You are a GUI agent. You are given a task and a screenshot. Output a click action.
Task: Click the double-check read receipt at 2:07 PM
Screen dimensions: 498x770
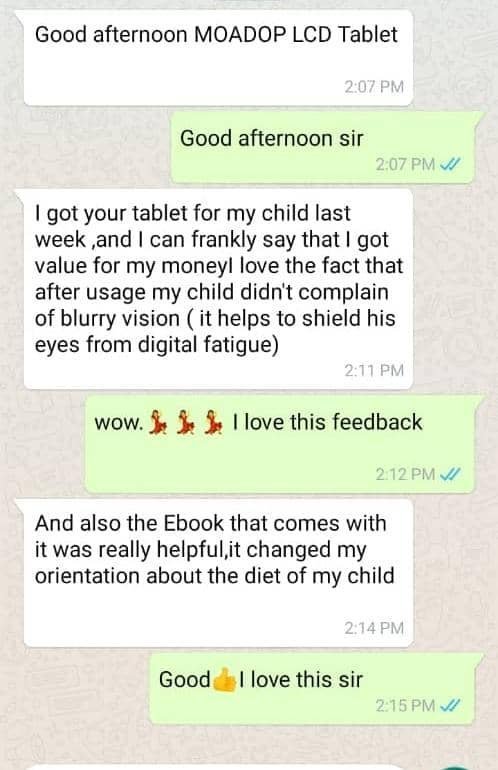click(449, 164)
